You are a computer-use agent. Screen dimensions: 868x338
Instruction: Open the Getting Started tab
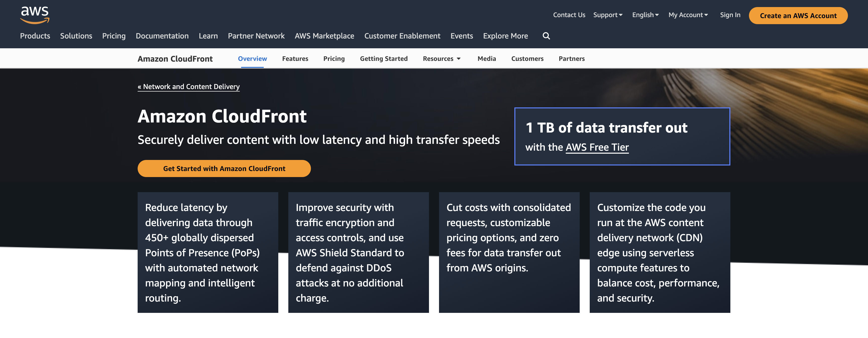(x=384, y=58)
